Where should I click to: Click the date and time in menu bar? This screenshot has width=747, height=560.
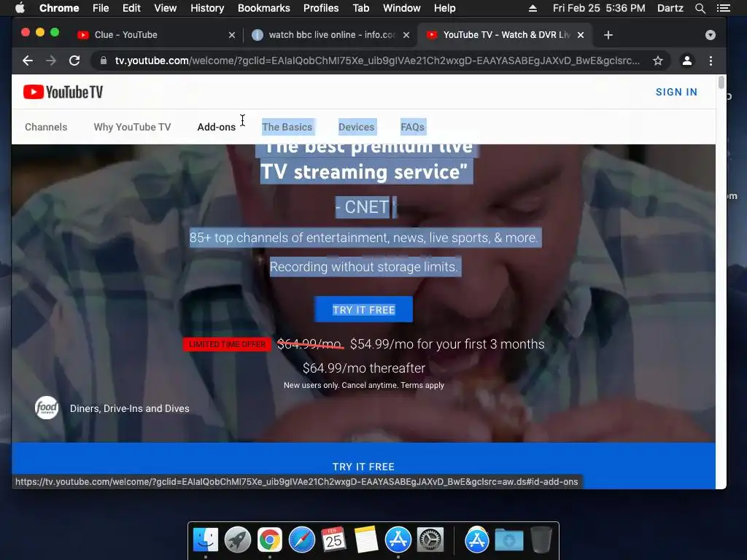point(599,8)
